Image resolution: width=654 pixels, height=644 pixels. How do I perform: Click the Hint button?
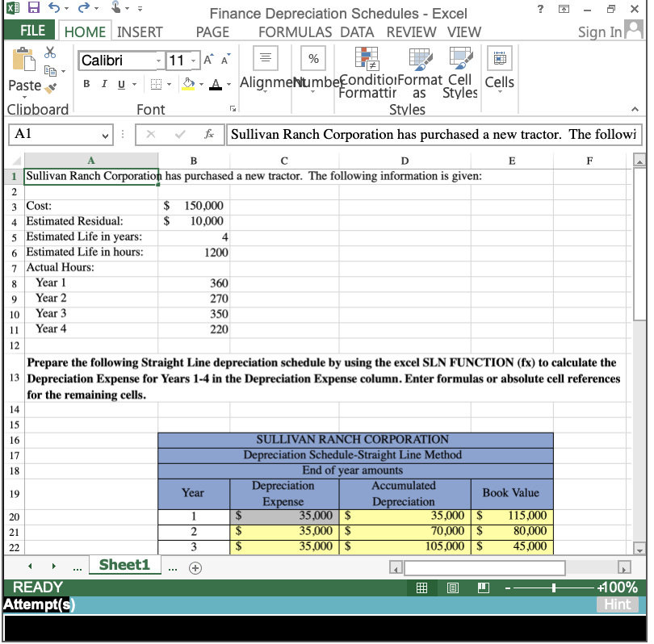[618, 604]
